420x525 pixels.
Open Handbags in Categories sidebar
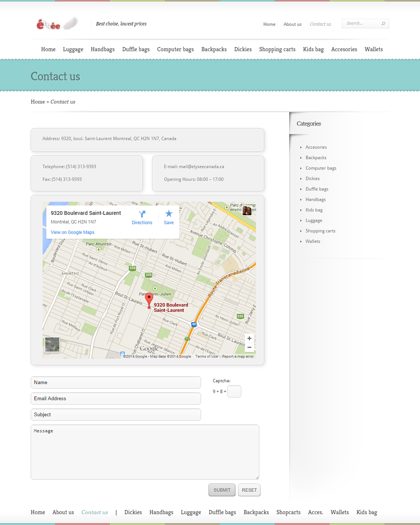click(x=316, y=200)
